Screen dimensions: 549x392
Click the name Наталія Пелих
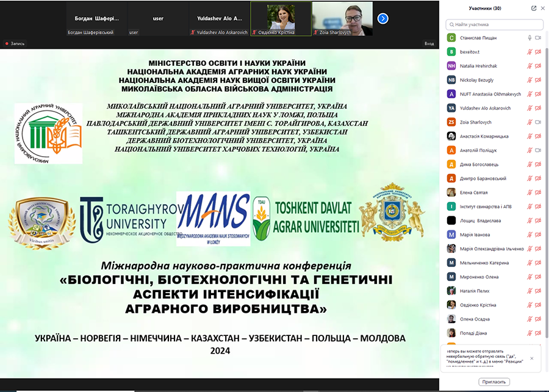click(475, 291)
